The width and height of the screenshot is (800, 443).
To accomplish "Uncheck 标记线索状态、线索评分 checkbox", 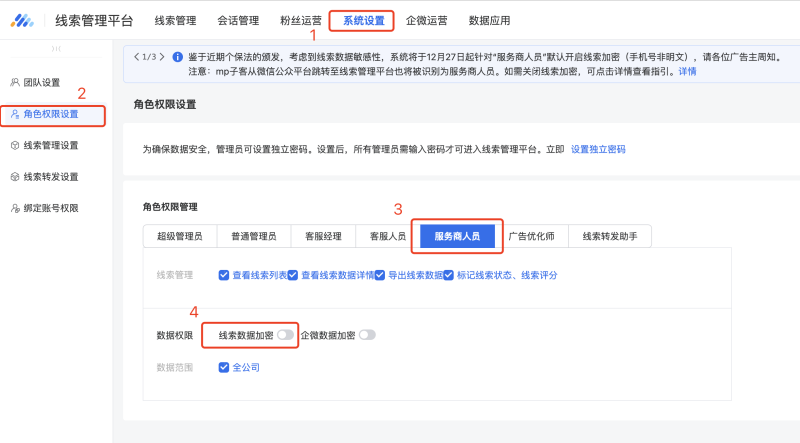I will [448, 275].
